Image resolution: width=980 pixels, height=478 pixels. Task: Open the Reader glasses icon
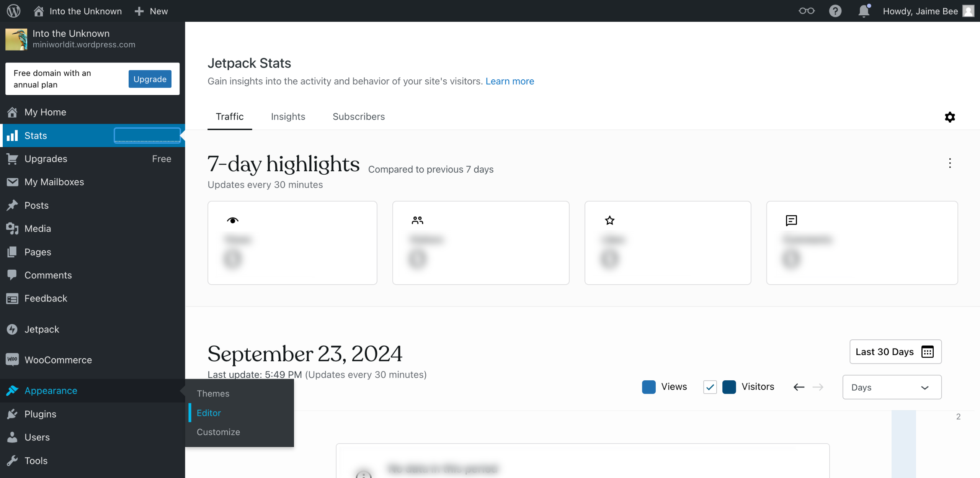(x=806, y=11)
